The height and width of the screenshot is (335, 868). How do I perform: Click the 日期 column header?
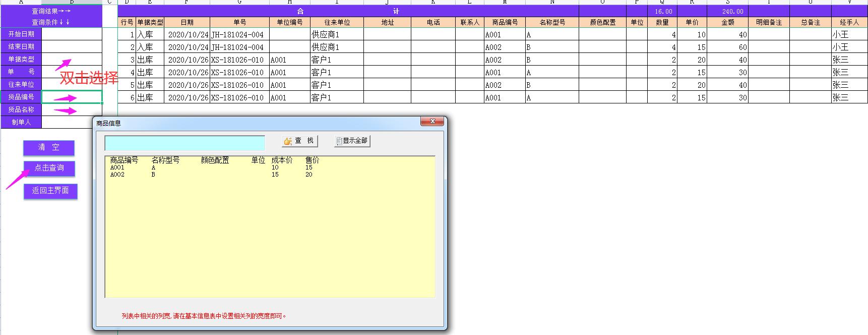[187, 22]
